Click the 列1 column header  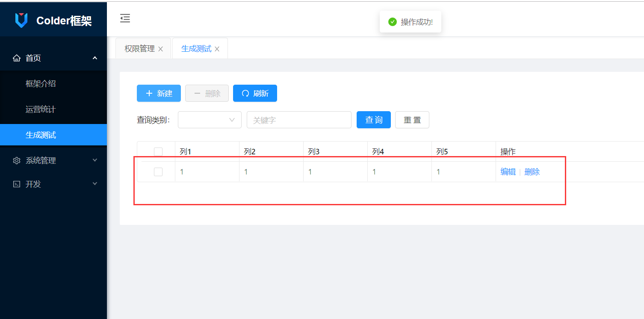click(207, 151)
